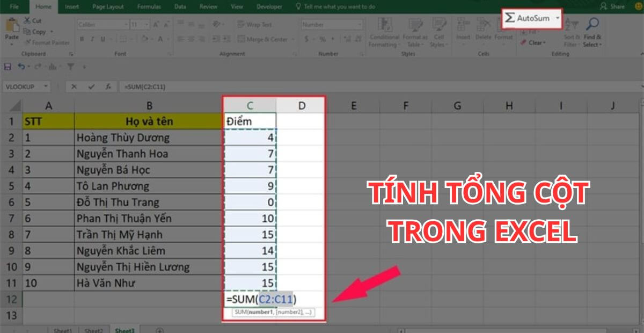644x333 pixels.
Task: Open Format as Table gallery
Action: click(415, 32)
